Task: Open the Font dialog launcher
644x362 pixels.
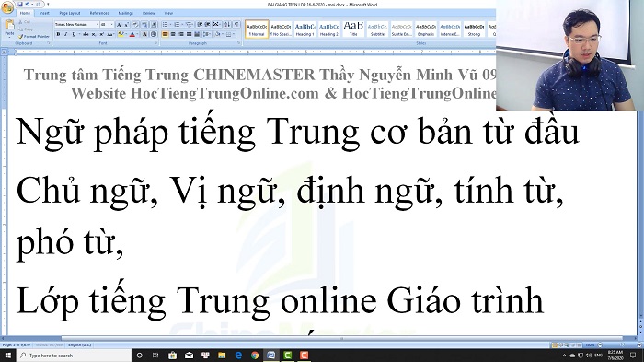Action: point(155,42)
